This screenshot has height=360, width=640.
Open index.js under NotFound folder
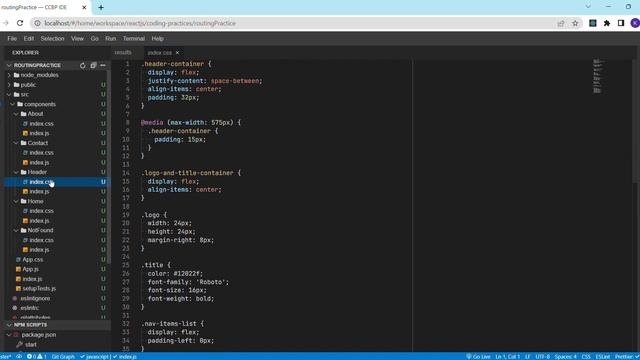39,250
